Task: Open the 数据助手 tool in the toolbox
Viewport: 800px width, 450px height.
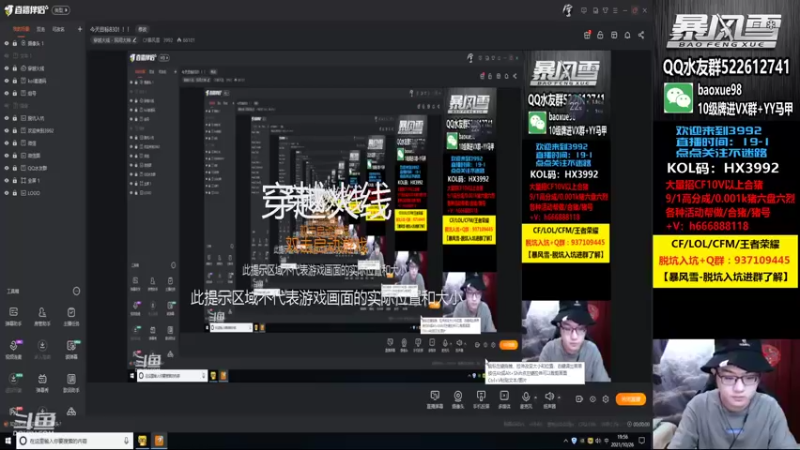Action: (71, 382)
